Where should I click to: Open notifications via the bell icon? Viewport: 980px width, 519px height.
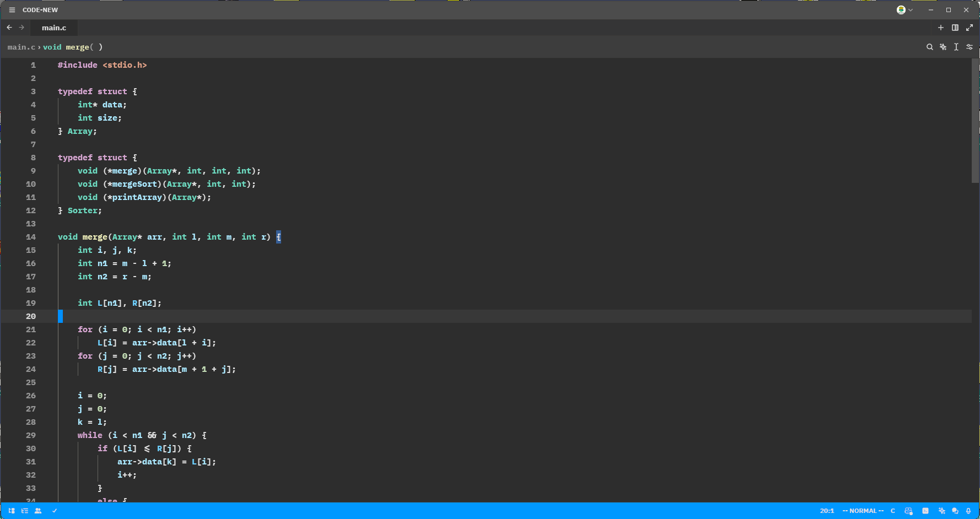click(968, 511)
